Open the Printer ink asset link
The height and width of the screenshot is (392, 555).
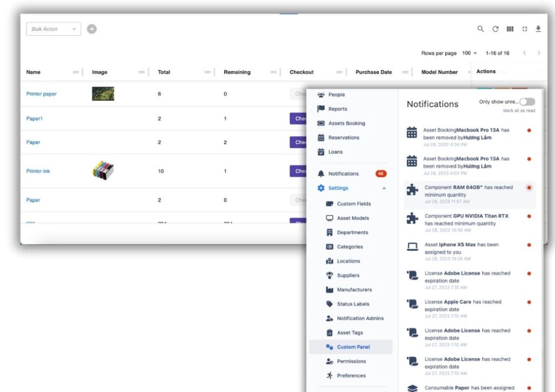38,171
